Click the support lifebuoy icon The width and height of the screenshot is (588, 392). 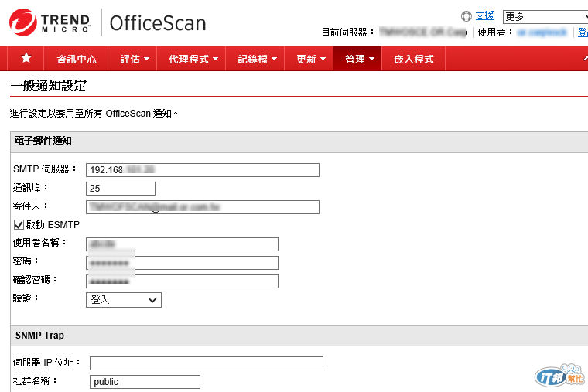(x=466, y=16)
